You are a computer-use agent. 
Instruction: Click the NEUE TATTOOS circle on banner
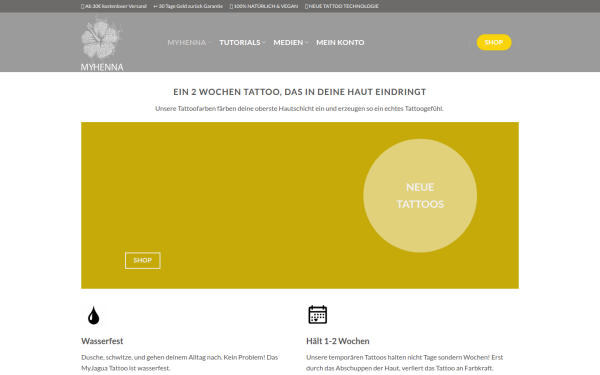(420, 196)
